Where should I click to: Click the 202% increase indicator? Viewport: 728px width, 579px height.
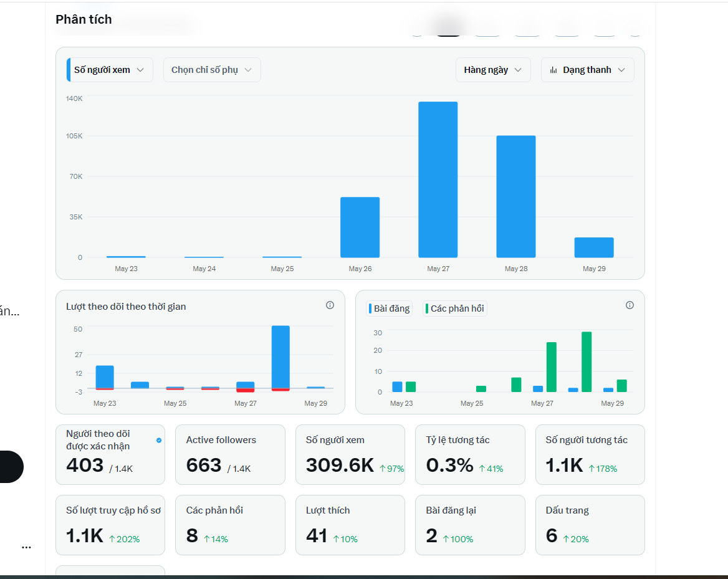click(125, 539)
